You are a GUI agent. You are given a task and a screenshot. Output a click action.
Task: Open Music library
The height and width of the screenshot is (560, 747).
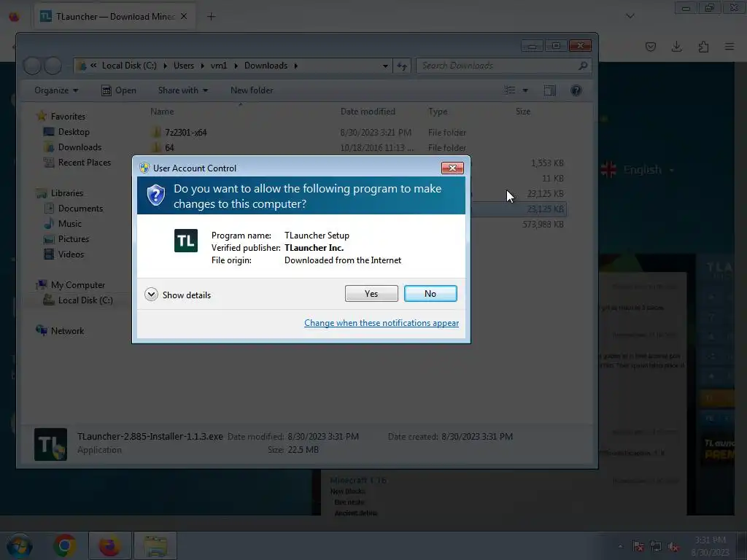click(69, 223)
